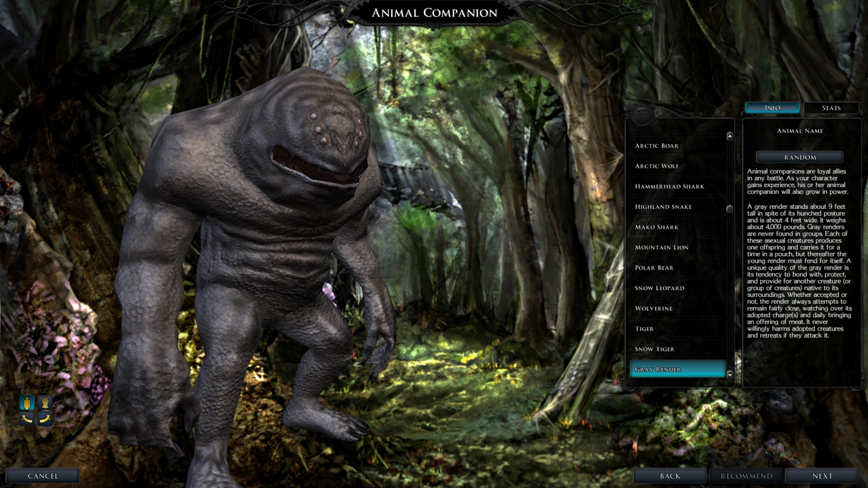
Task: Click the Animal Name input field
Action: point(799,143)
